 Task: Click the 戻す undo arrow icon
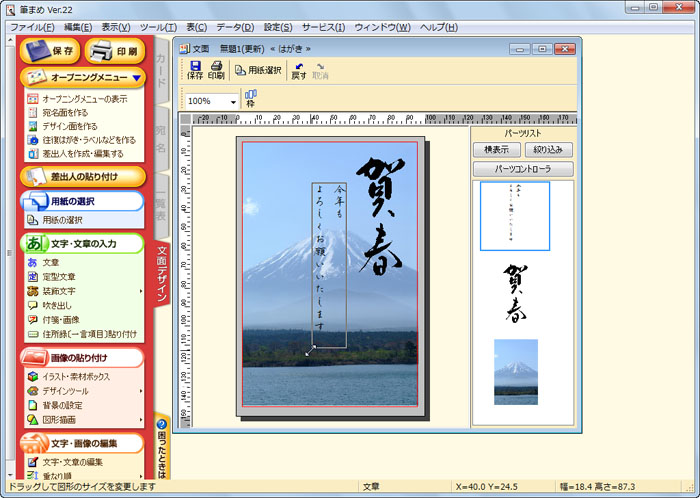299,69
